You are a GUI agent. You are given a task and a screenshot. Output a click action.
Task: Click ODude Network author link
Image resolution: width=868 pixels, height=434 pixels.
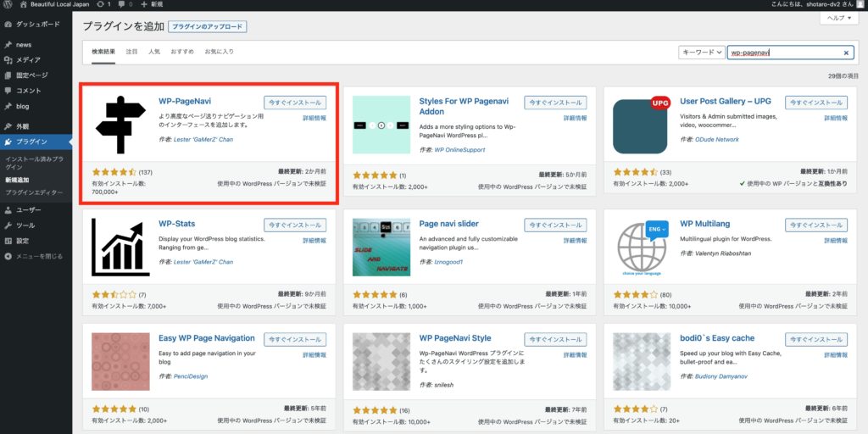pyautogui.click(x=717, y=140)
